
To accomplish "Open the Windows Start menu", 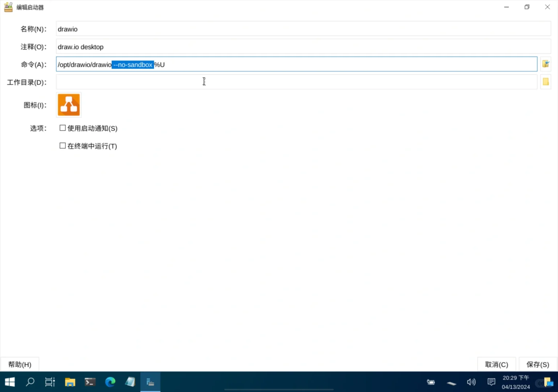I will 10,382.
